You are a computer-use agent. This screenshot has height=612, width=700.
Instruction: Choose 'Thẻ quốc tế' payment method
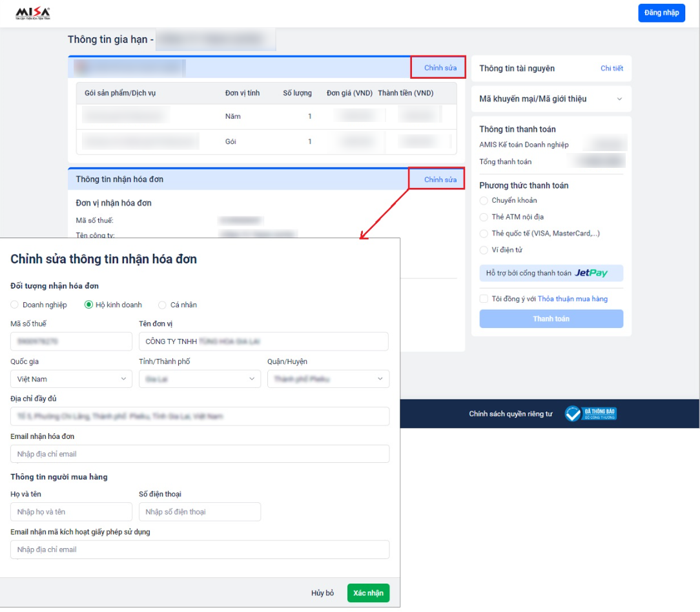coord(484,234)
